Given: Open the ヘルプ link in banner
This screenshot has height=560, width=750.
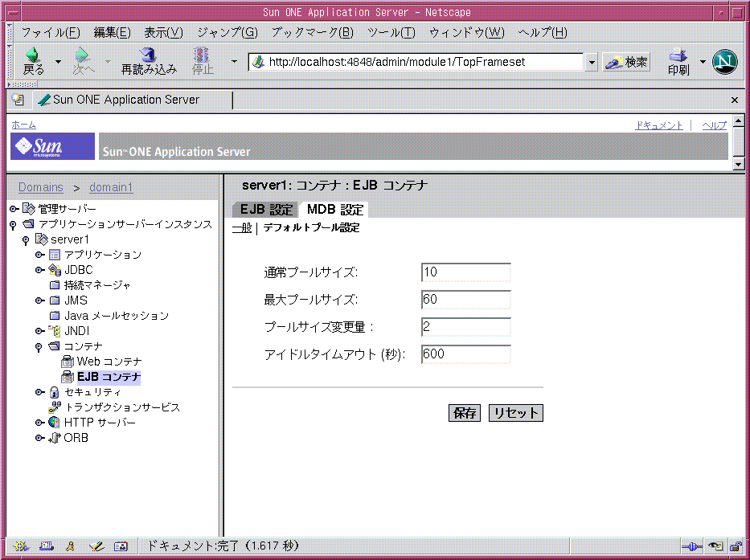Looking at the screenshot, I should [x=714, y=125].
